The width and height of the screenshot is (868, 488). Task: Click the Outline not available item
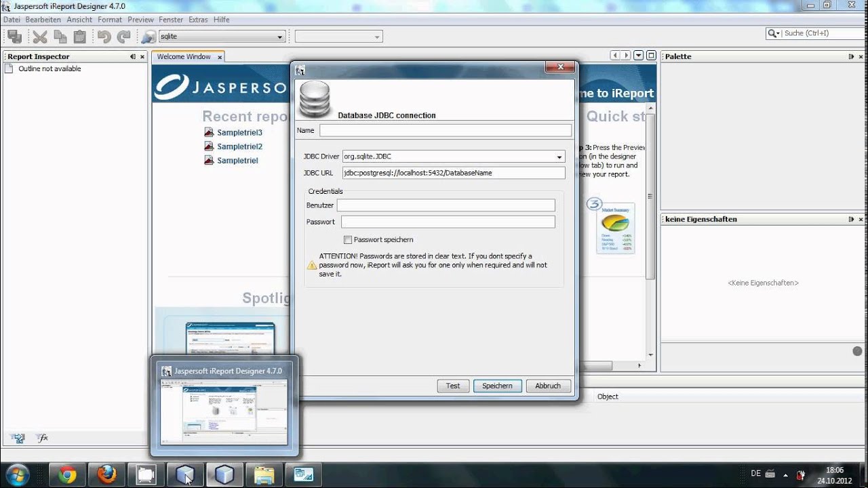(50, 68)
